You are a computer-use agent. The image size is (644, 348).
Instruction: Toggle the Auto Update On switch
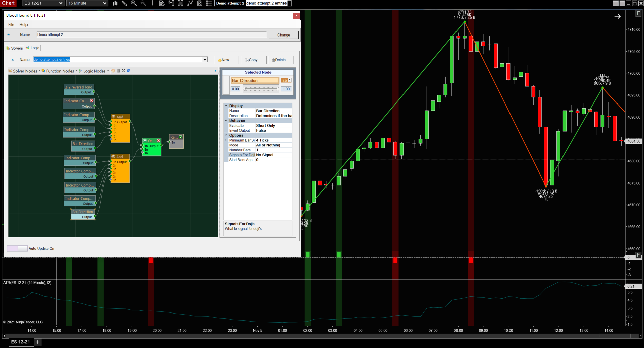[x=17, y=248]
